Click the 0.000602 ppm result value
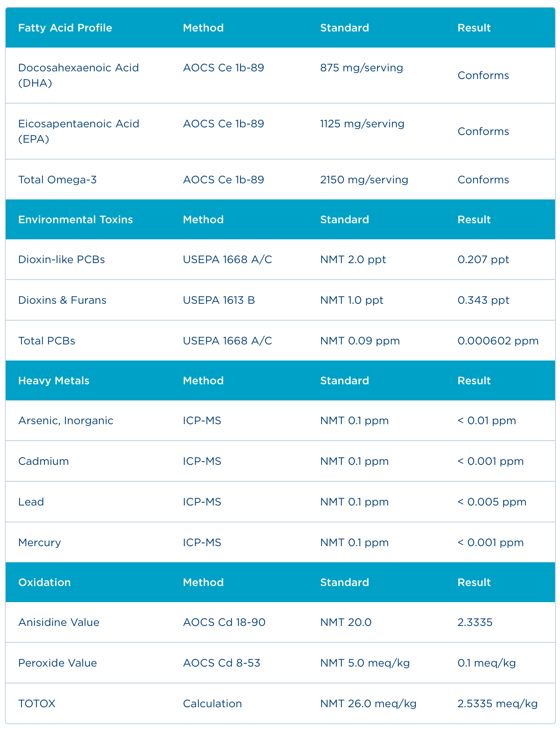 pos(498,341)
